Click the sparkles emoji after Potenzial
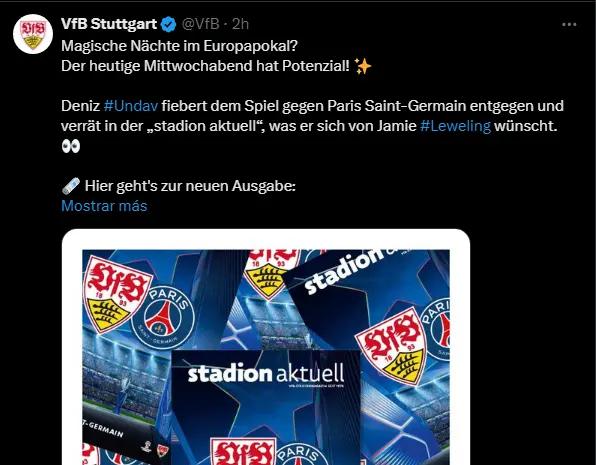Viewport: 596px width, 465px height. click(362, 67)
